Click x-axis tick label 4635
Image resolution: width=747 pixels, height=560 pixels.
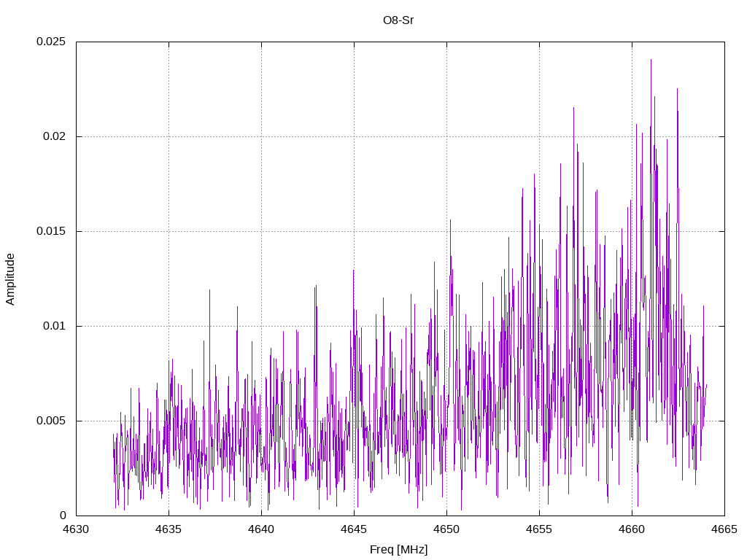pos(169,529)
